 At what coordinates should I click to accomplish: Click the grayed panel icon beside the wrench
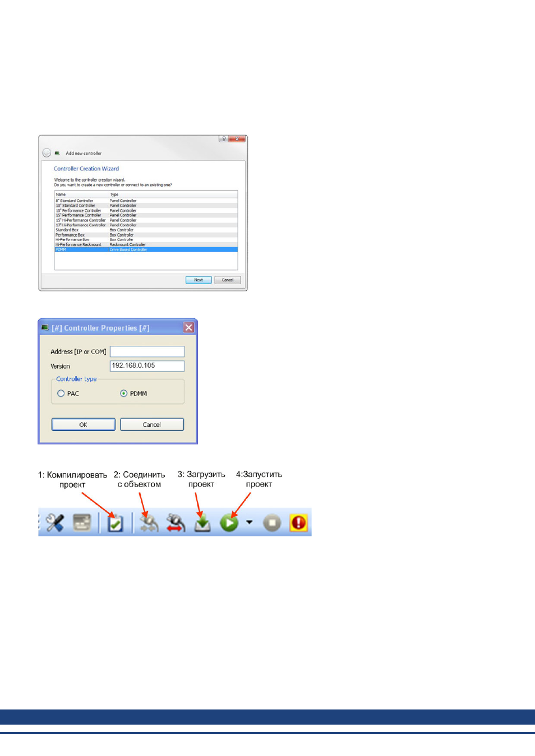[82, 523]
